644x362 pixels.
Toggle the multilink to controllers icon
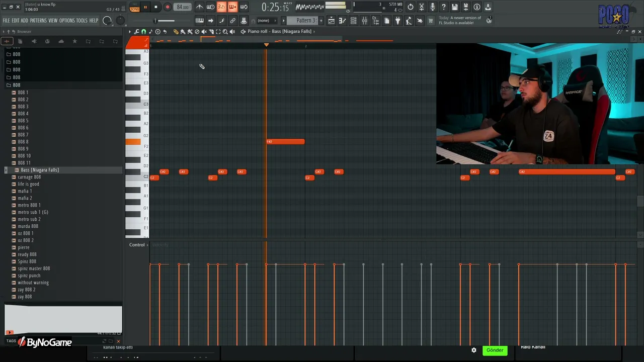click(244, 21)
